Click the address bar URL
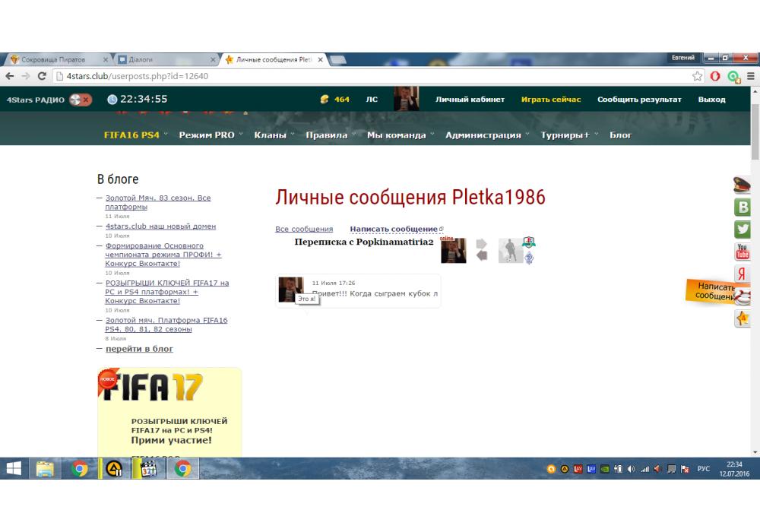The height and width of the screenshot is (532, 760). [138, 76]
